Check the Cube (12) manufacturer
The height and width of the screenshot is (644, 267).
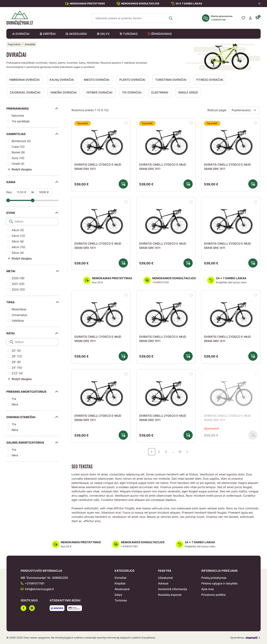[9, 147]
